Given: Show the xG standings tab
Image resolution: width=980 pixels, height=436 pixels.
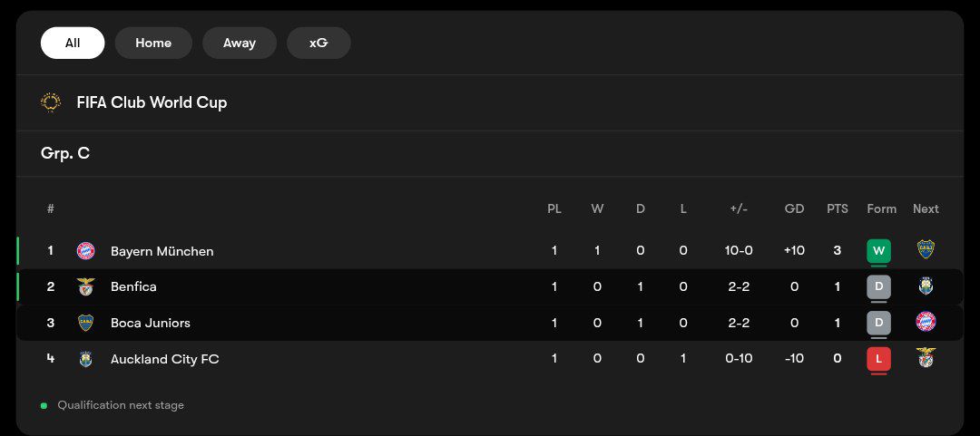Looking at the screenshot, I should (x=318, y=44).
